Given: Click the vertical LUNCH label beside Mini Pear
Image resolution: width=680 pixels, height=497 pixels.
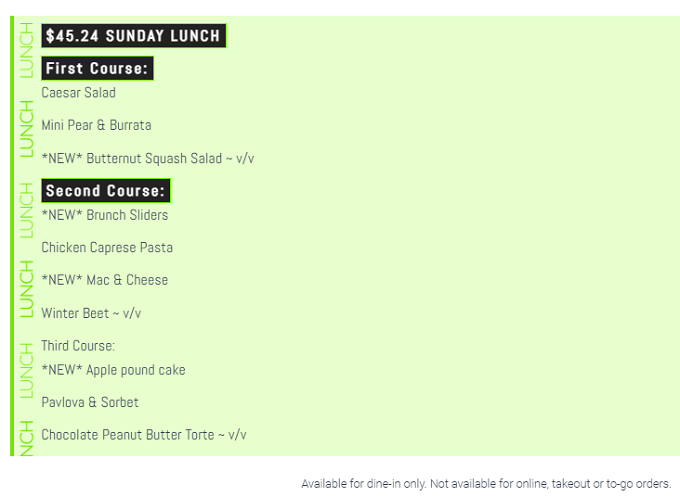Looking at the screenshot, I should coord(26,129).
